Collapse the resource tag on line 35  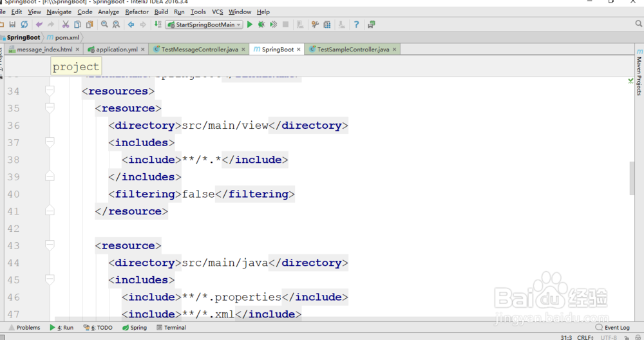[x=50, y=108]
